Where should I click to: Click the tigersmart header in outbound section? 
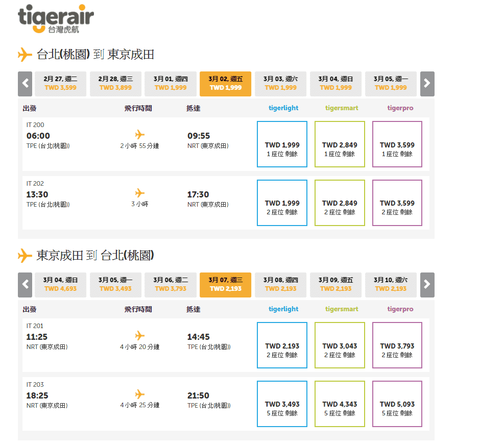(x=342, y=108)
